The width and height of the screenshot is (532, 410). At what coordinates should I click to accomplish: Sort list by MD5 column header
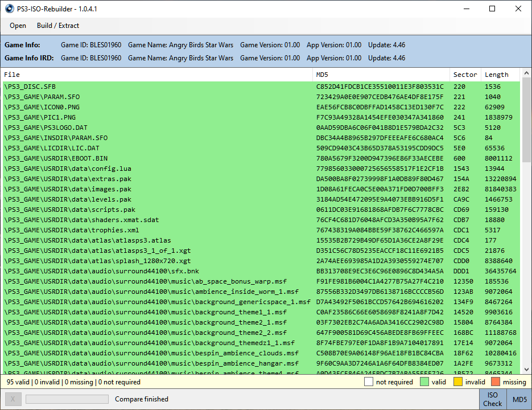tap(381, 75)
